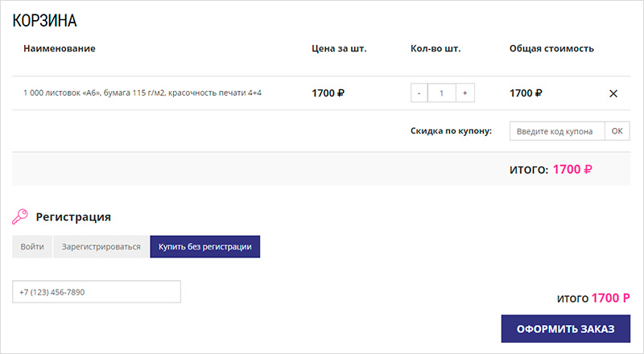Click the phone number input field
644x354 pixels.
(x=97, y=292)
